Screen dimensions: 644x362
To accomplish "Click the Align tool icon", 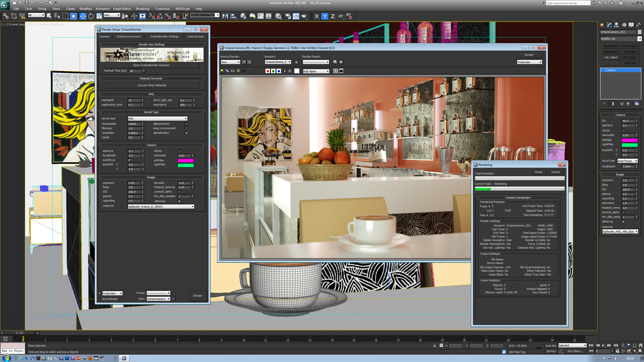I will click(x=233, y=16).
